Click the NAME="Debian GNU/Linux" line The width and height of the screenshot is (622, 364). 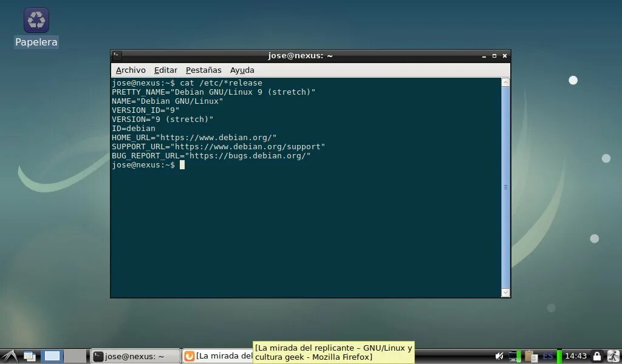[168, 101]
